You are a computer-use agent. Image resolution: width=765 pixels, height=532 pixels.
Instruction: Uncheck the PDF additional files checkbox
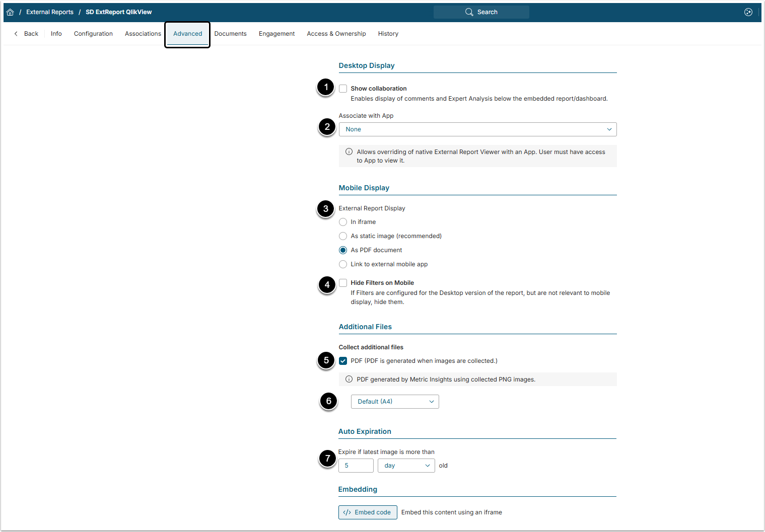[x=343, y=361]
